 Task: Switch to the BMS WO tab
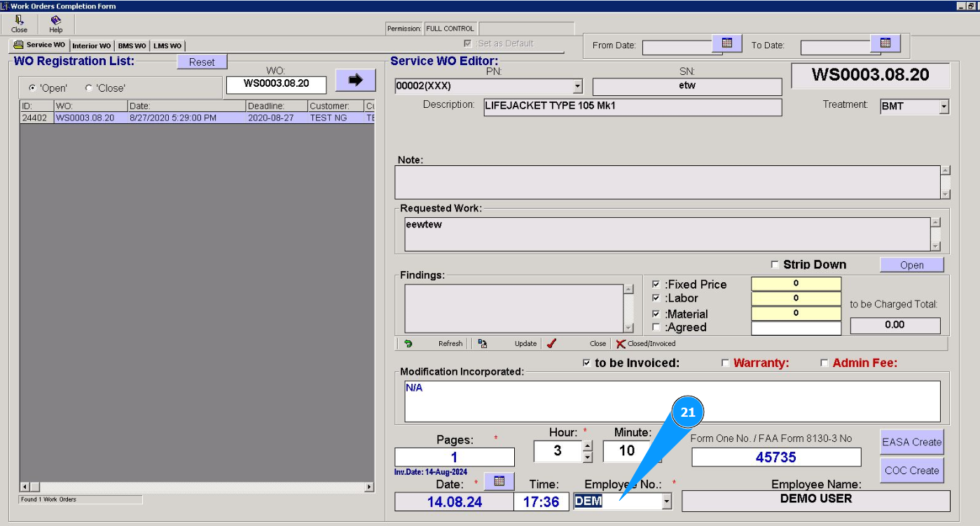[132, 46]
